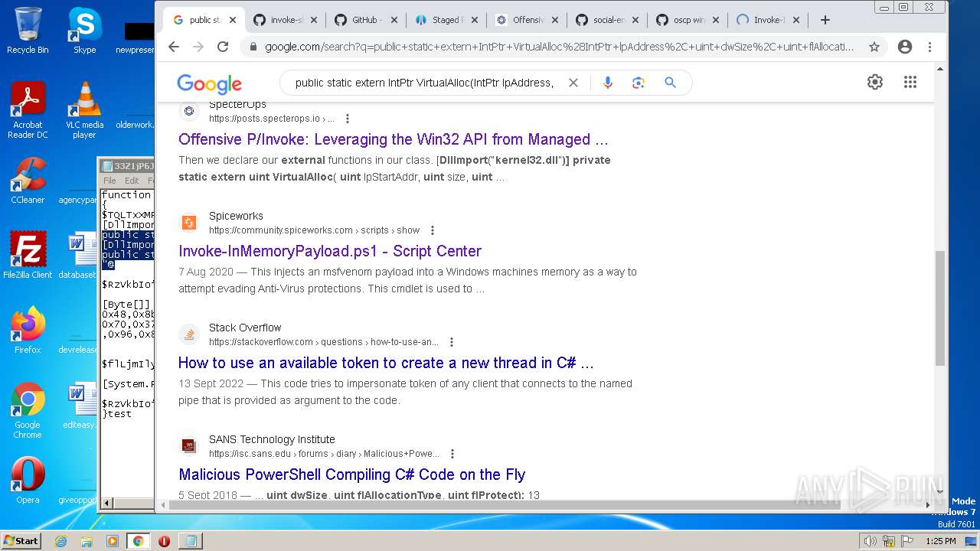Select the Acrobat Reader DC desktop icon
Image resolution: width=980 pixels, height=551 pixels.
(x=28, y=110)
